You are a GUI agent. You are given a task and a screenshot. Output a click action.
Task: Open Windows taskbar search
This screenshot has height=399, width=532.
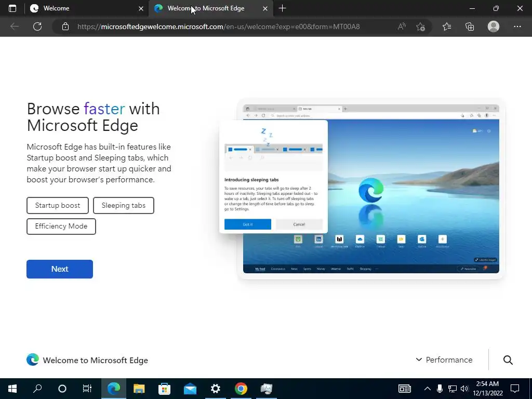point(37,389)
